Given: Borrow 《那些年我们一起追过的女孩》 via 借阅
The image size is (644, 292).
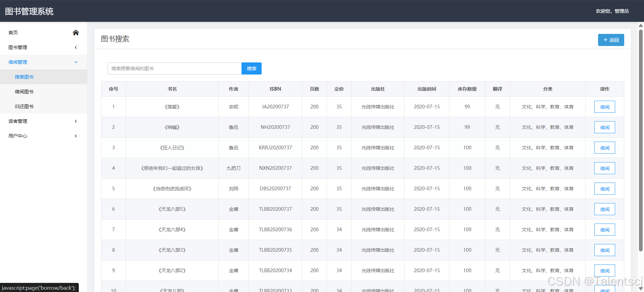Looking at the screenshot, I should tap(604, 168).
